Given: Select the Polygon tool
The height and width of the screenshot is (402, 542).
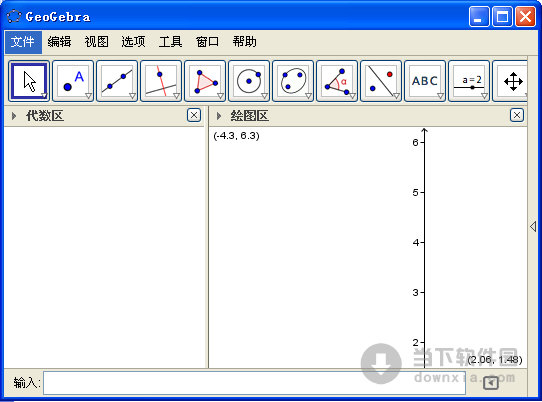Looking at the screenshot, I should (205, 81).
